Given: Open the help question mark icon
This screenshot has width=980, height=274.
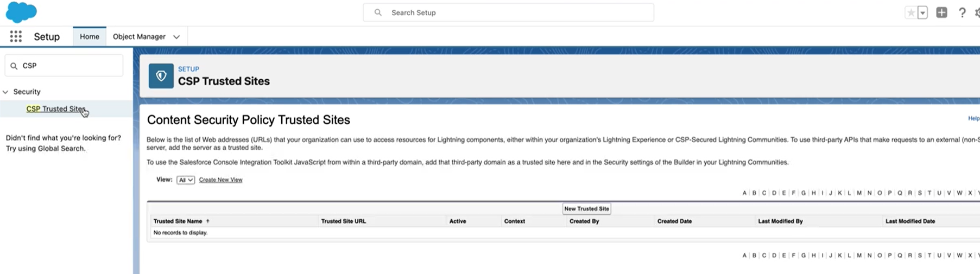Looking at the screenshot, I should click(x=962, y=12).
